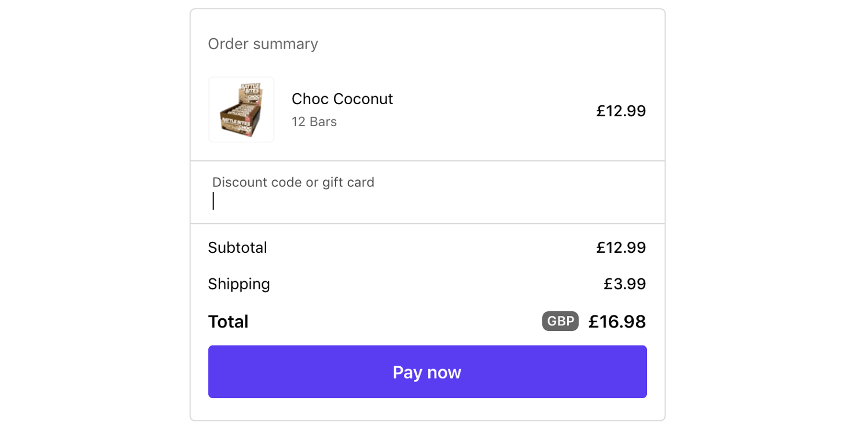Click the bold Total label
The image size is (868, 434).
click(228, 322)
